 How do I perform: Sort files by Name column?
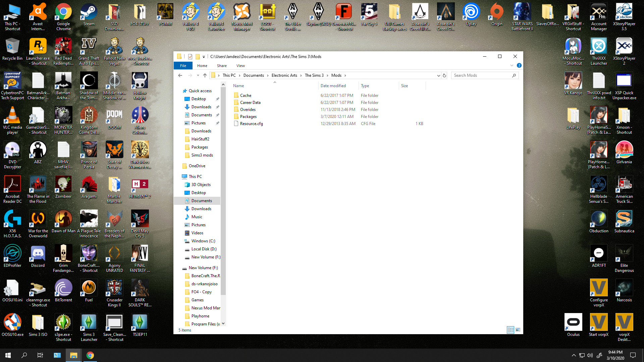click(x=274, y=86)
